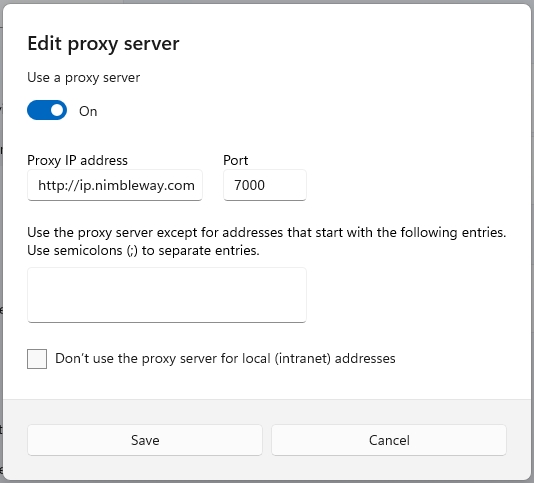The width and height of the screenshot is (534, 483).
Task: Save the proxy server settings
Action: pyautogui.click(x=145, y=440)
